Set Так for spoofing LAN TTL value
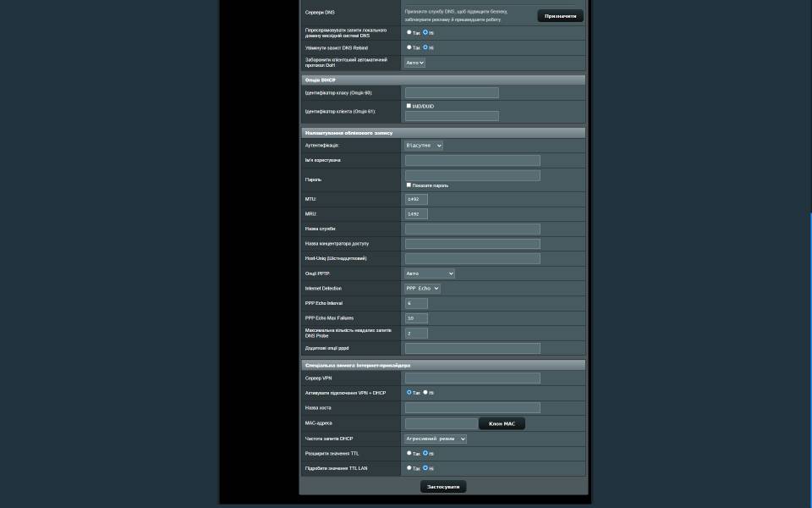The width and height of the screenshot is (812, 508). (409, 467)
